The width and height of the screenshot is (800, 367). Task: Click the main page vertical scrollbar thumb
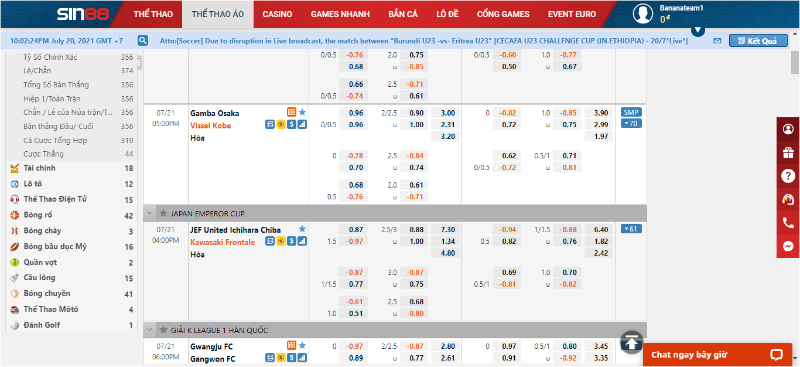coord(794,63)
